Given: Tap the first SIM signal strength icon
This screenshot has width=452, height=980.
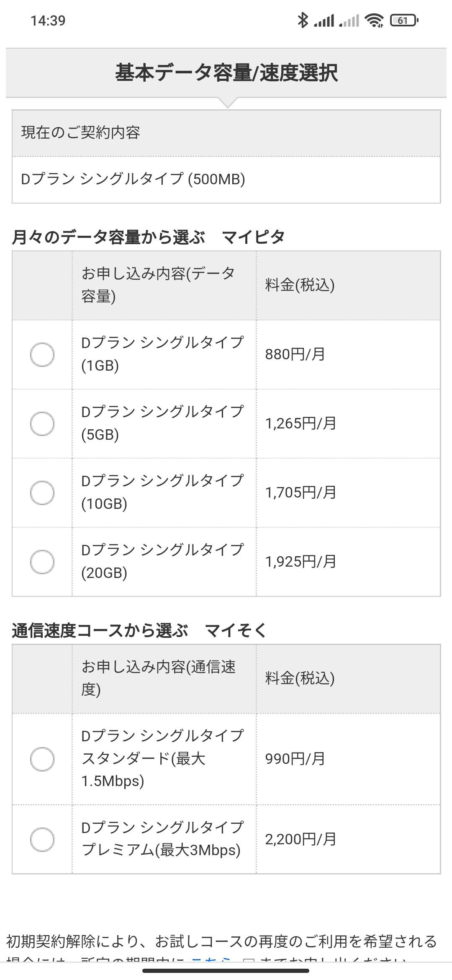Looking at the screenshot, I should point(324,21).
